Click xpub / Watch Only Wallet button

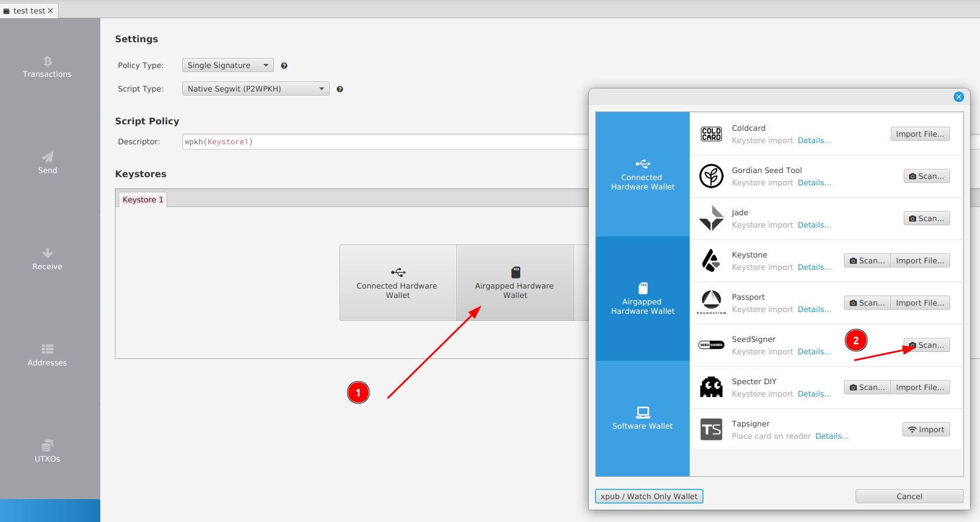tap(649, 496)
